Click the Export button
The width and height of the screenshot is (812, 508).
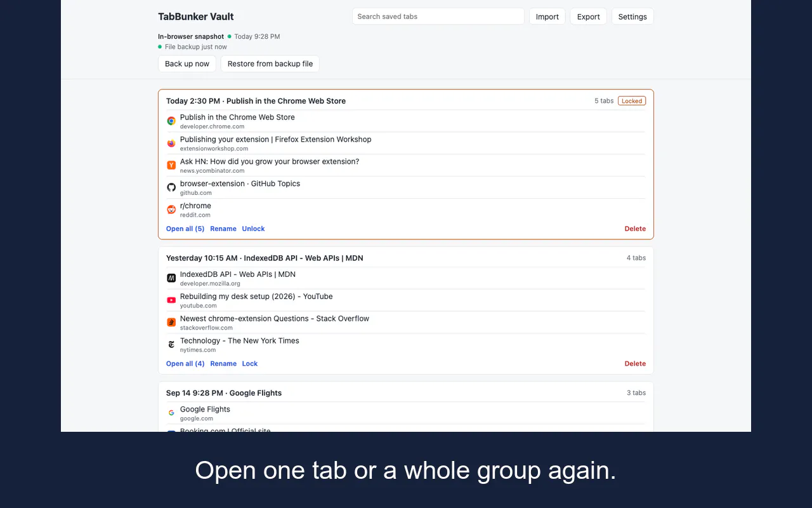point(589,17)
